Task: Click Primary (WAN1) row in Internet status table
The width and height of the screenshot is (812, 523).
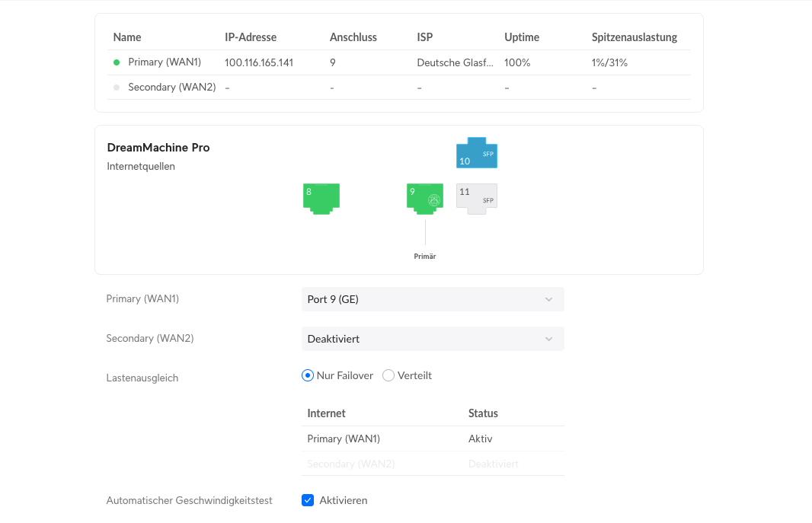Action: click(x=433, y=438)
